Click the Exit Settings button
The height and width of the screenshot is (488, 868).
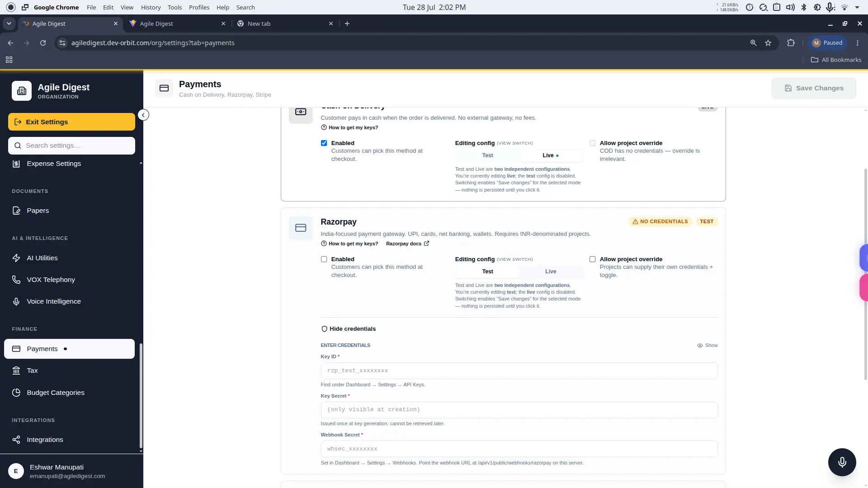pyautogui.click(x=71, y=122)
